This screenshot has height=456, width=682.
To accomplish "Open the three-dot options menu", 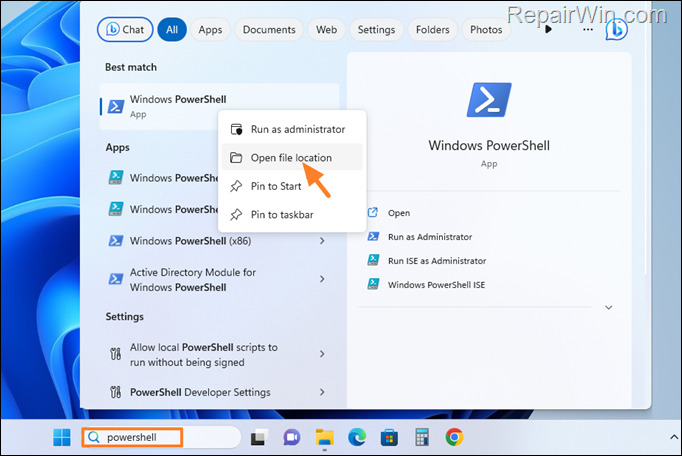I will coord(588,30).
